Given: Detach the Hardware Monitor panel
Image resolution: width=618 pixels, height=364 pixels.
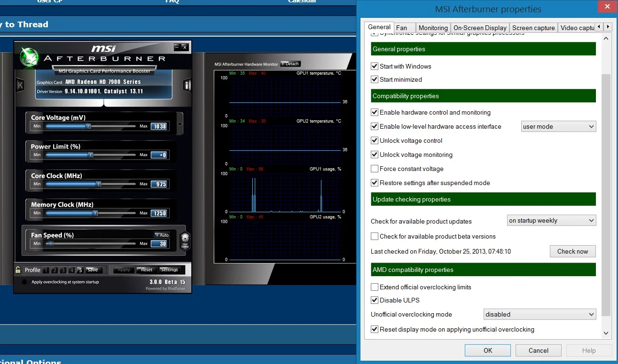Looking at the screenshot, I should click(x=290, y=64).
